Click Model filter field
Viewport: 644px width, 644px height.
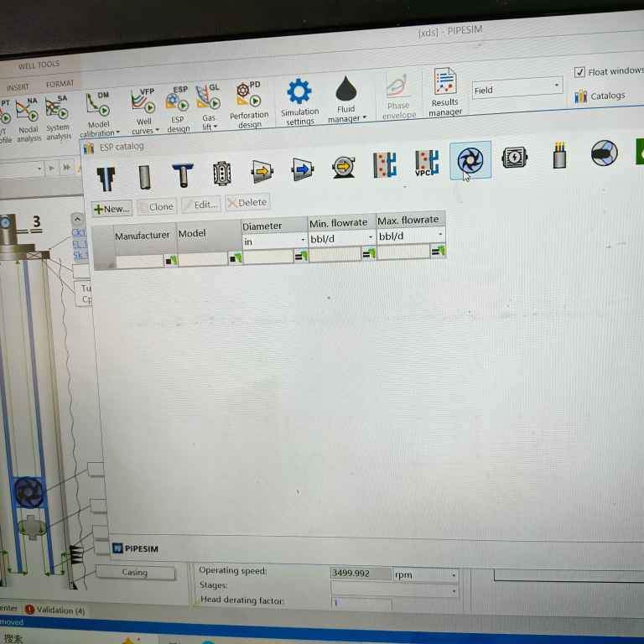coord(202,259)
